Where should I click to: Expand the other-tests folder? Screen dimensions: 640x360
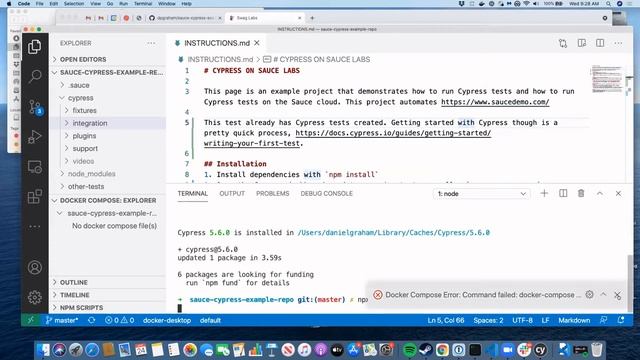86,187
